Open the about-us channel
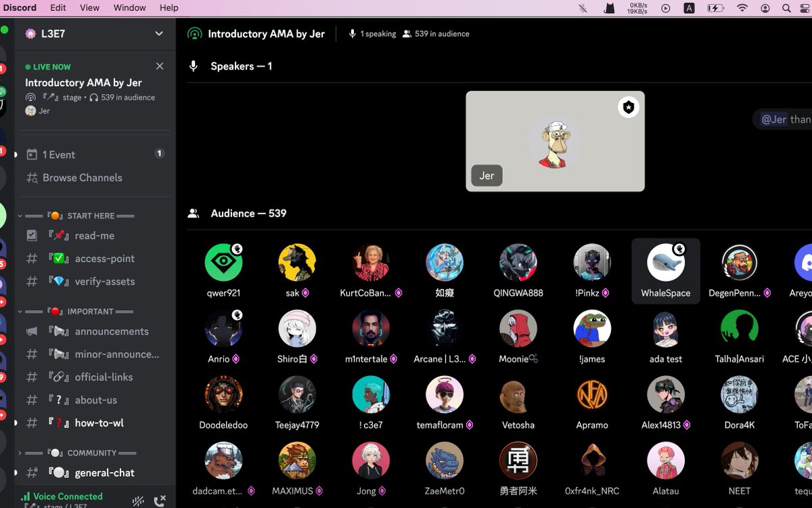Image resolution: width=812 pixels, height=508 pixels. tap(95, 400)
